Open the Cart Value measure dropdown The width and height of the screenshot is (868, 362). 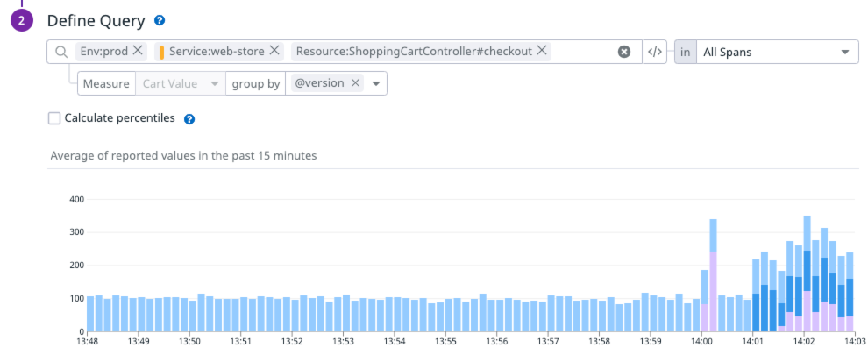(x=181, y=83)
